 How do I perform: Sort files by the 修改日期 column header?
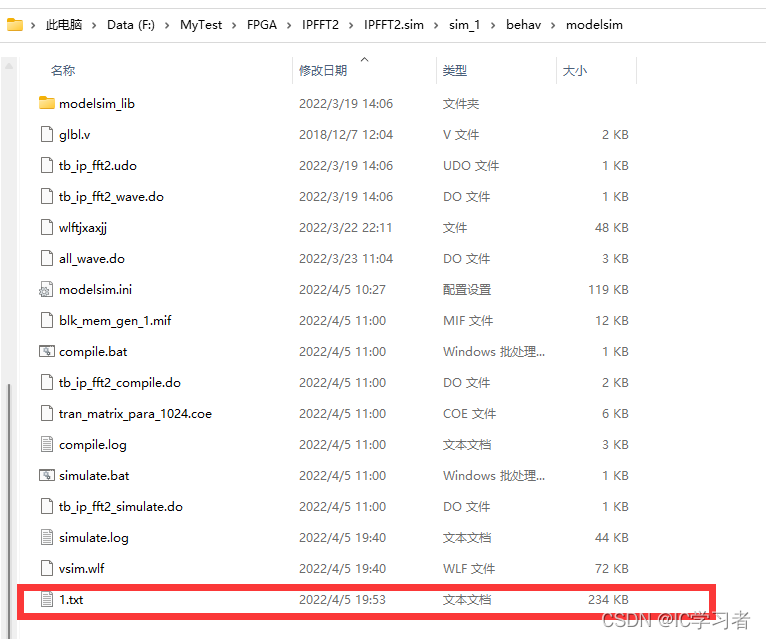click(x=323, y=70)
